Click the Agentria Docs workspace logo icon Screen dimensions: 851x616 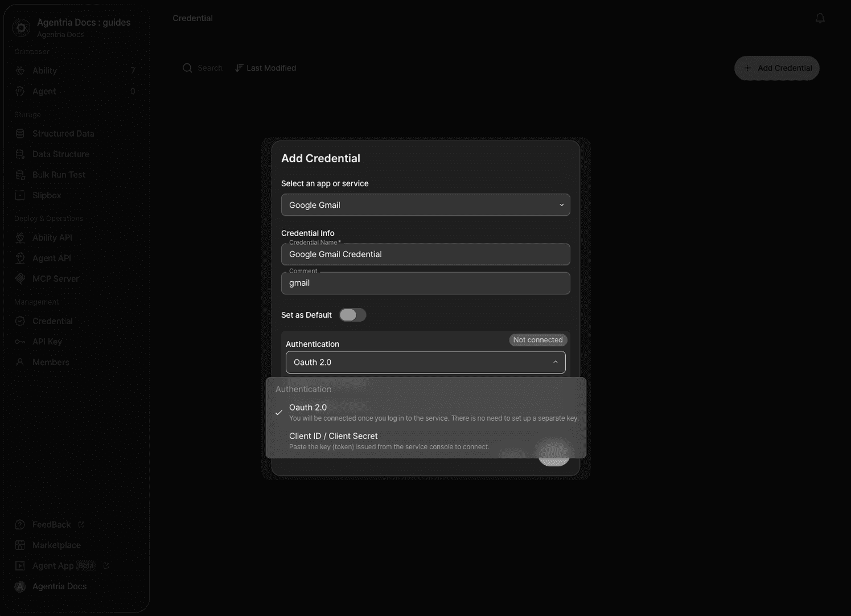[21, 27]
